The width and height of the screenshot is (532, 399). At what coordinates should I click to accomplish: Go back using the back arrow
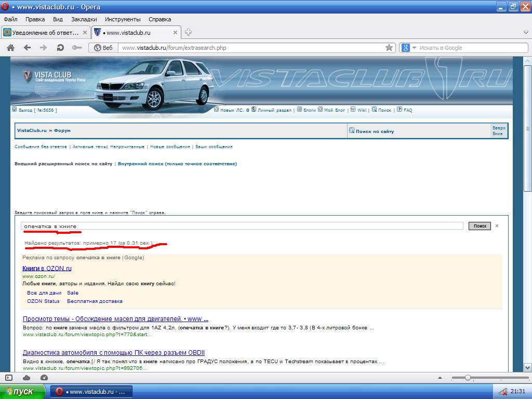coord(27,48)
